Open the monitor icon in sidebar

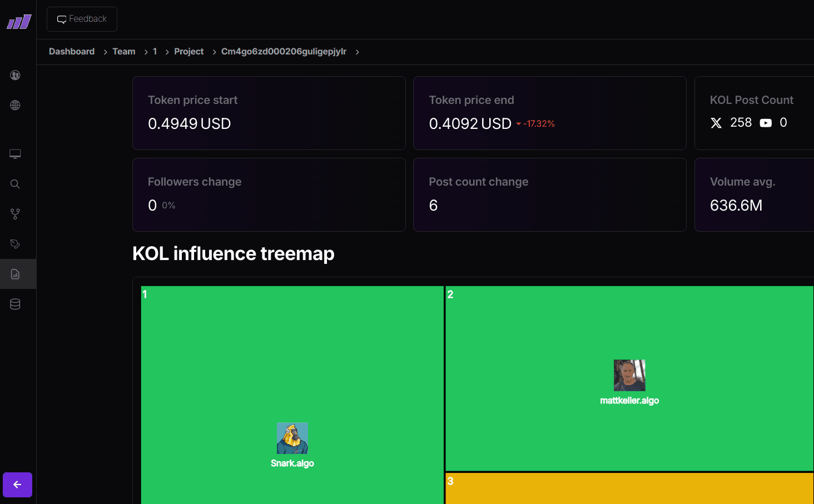tap(15, 154)
